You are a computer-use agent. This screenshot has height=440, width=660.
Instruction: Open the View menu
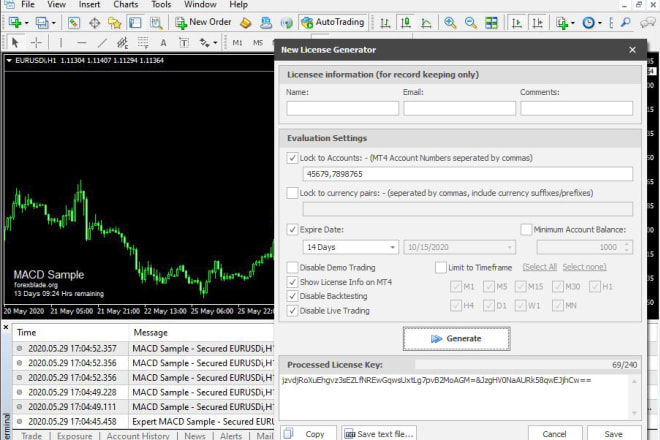point(56,5)
